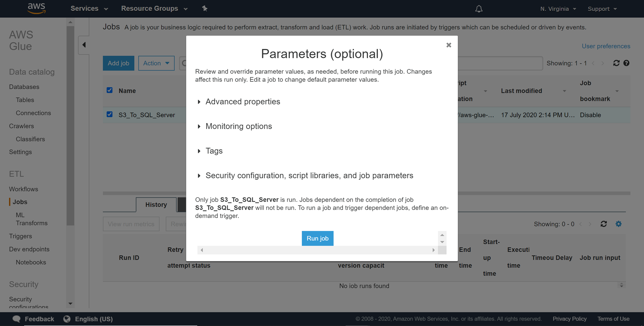Close the Parameters dialog
The width and height of the screenshot is (644, 326).
point(449,45)
